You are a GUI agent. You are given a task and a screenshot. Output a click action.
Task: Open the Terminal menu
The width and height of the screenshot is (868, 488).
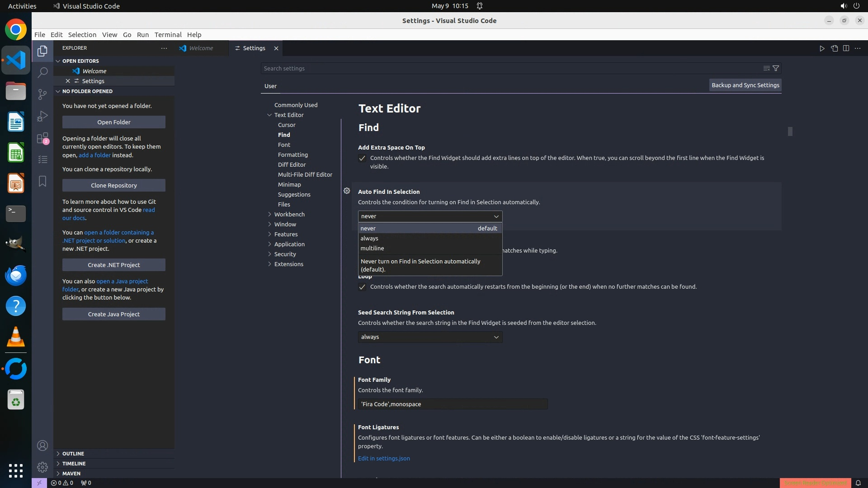[168, 35]
